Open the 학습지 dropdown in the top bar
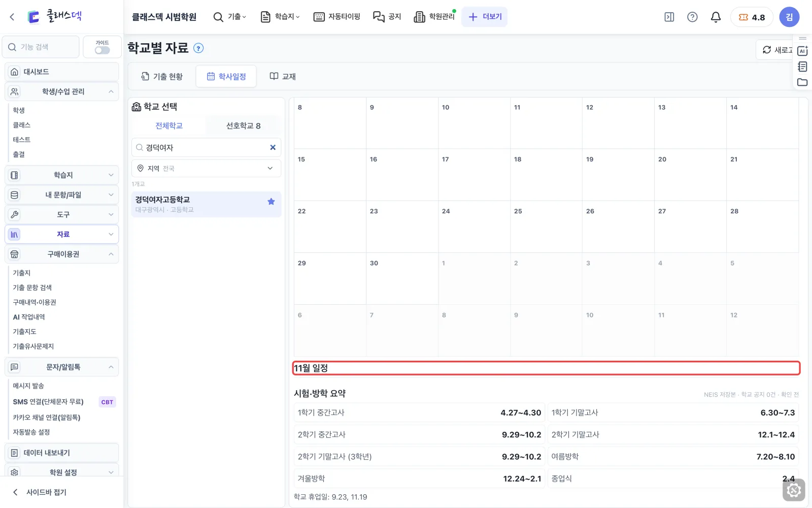This screenshot has width=812, height=508. pyautogui.click(x=280, y=17)
